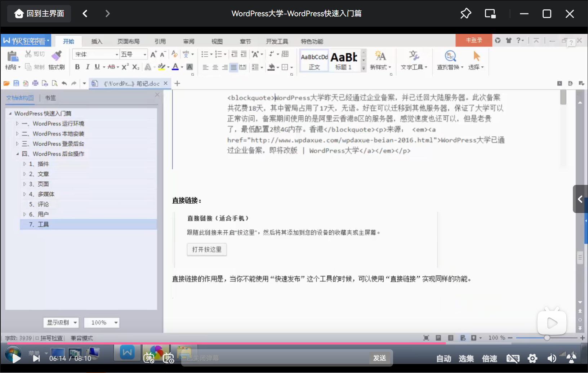This screenshot has width=588, height=373.
Task: Open the 插入 ribbon tab
Action: (x=97, y=41)
